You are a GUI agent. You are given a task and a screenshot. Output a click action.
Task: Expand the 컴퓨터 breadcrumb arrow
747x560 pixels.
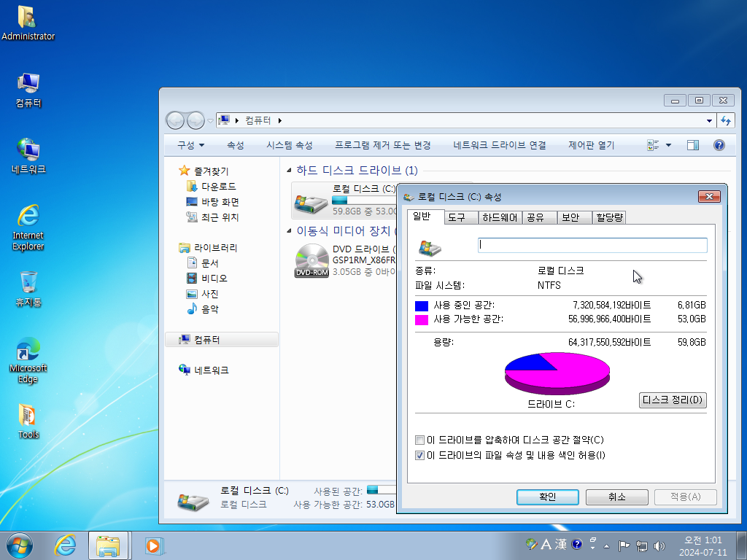pos(279,121)
